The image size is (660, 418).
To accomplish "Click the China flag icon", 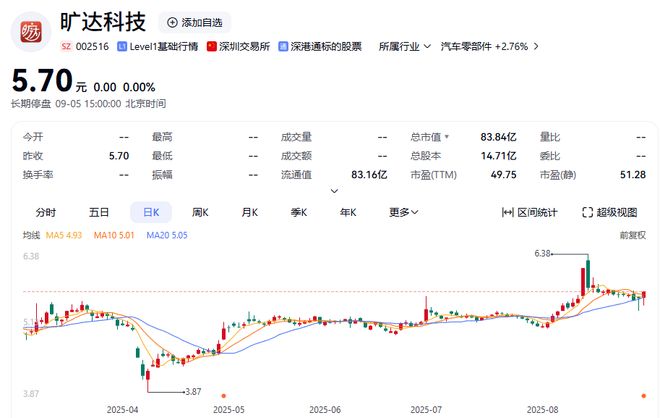I will pyautogui.click(x=211, y=46).
